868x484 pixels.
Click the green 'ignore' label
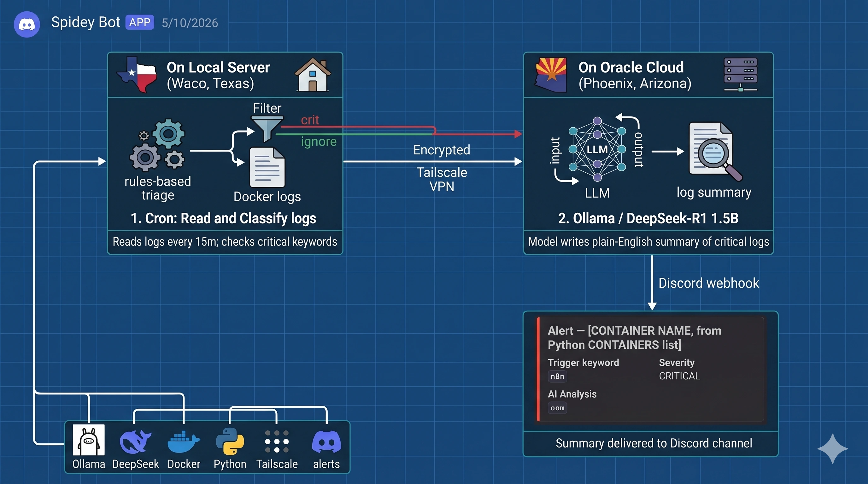point(319,142)
